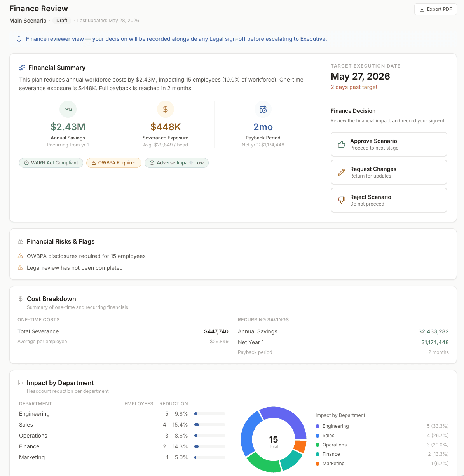Click the OWBPA Required warning badge
The height and width of the screenshot is (476, 464).
point(114,163)
